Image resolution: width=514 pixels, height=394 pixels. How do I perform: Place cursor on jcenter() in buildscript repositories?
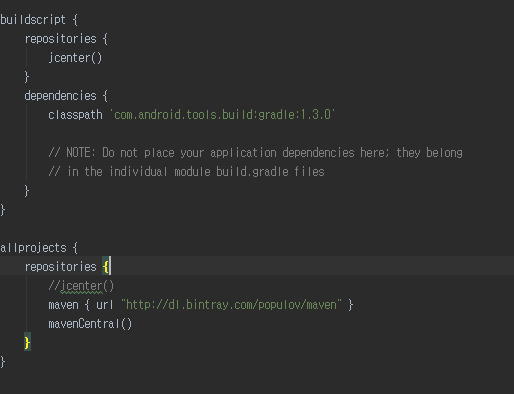[75, 58]
